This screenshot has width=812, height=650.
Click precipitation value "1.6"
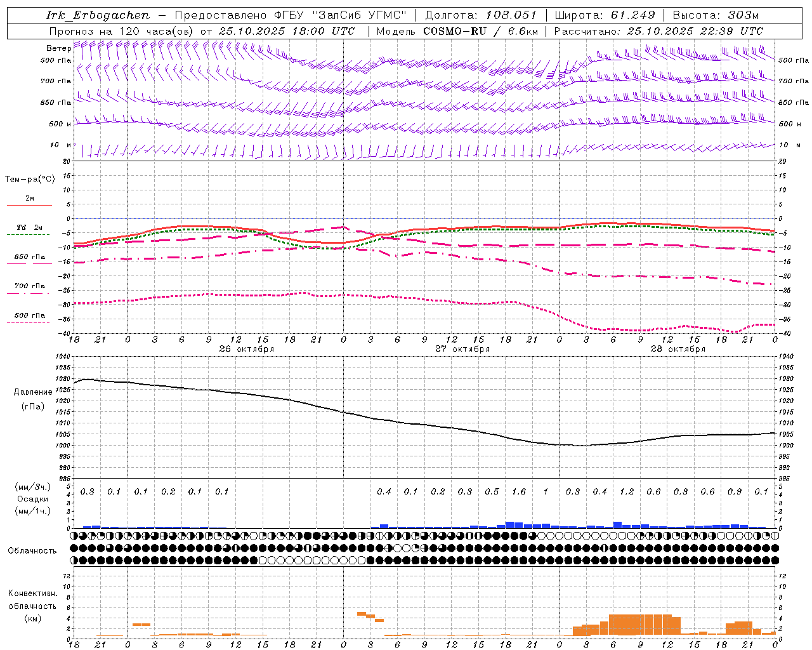(x=519, y=491)
